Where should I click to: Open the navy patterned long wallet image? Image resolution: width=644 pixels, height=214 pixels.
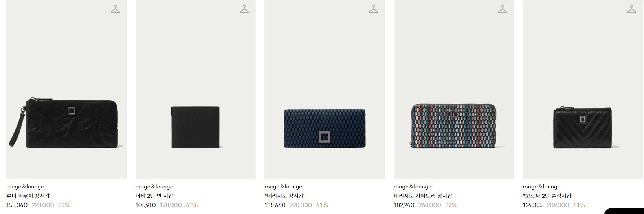click(325, 89)
